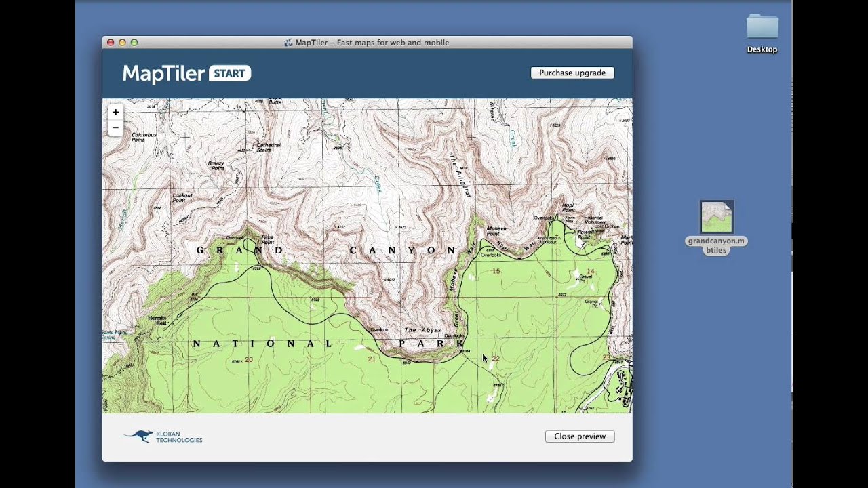
Task: Close the map preview
Action: point(580,436)
